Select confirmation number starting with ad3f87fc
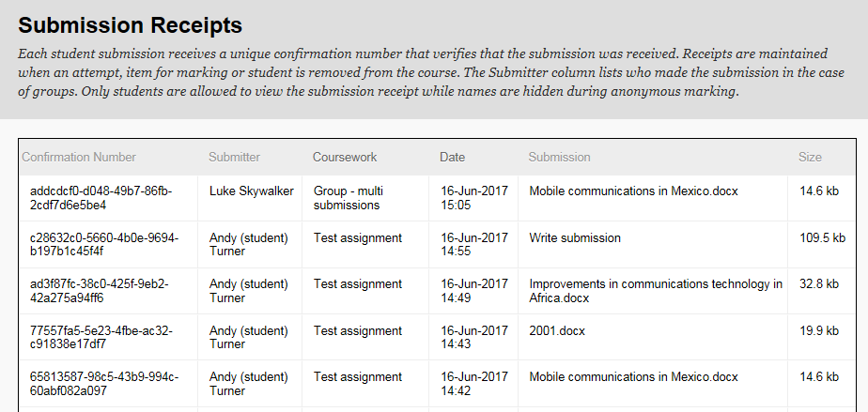 point(99,291)
